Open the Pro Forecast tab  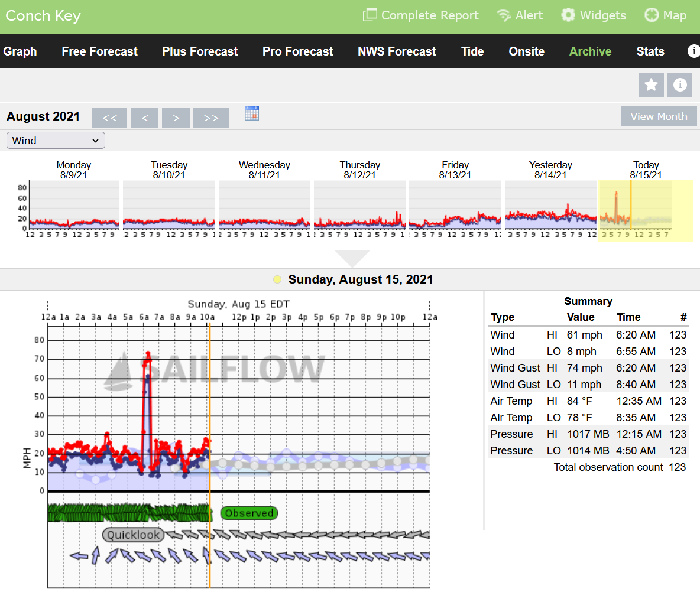tap(298, 51)
